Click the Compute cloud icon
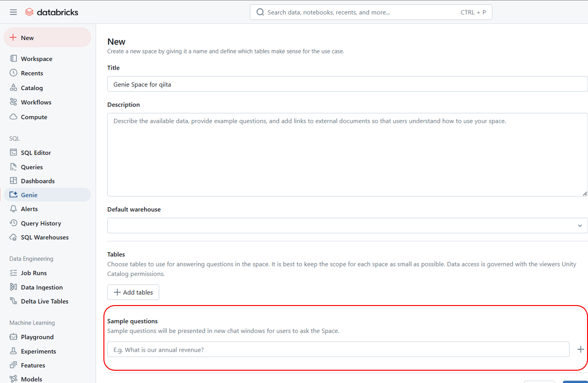588x383 pixels. [x=13, y=117]
